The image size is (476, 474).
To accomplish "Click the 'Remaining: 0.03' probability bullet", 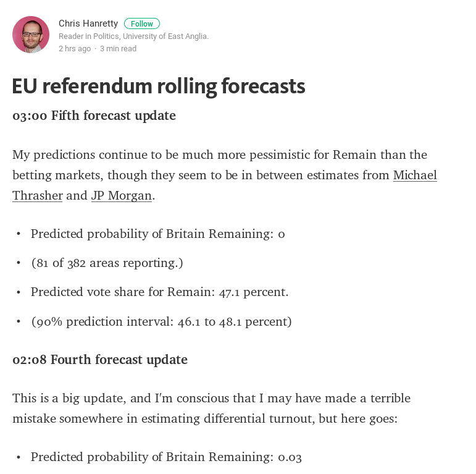I will click(166, 457).
